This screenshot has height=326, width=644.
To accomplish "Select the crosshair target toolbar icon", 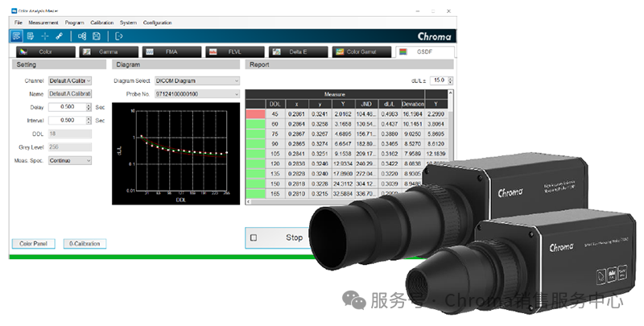I will [x=44, y=36].
